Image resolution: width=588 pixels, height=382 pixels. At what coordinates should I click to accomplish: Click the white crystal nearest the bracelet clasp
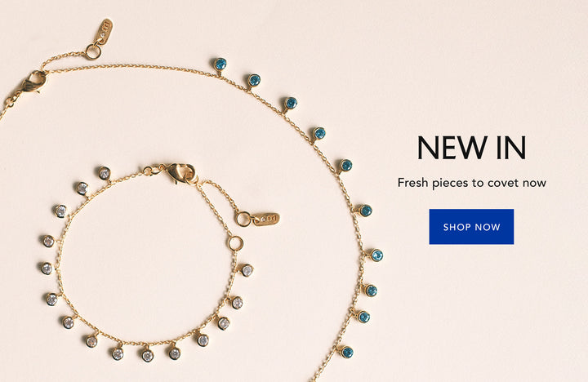tap(105, 173)
